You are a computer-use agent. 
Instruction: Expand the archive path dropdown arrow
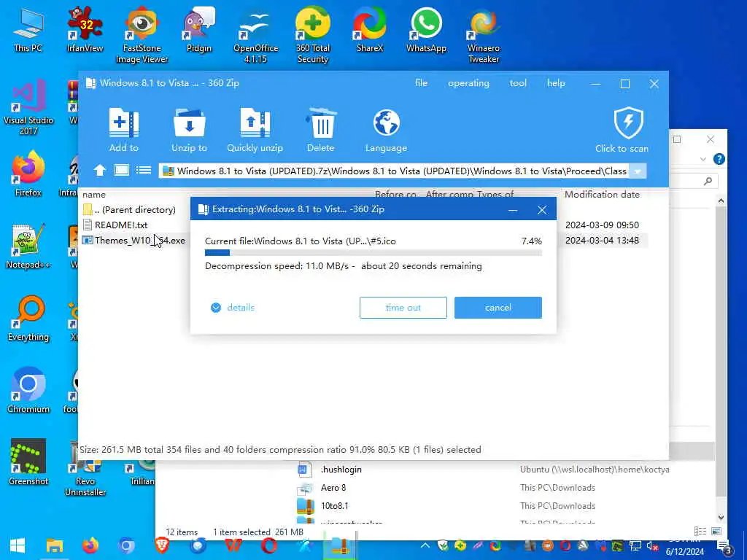pos(638,171)
